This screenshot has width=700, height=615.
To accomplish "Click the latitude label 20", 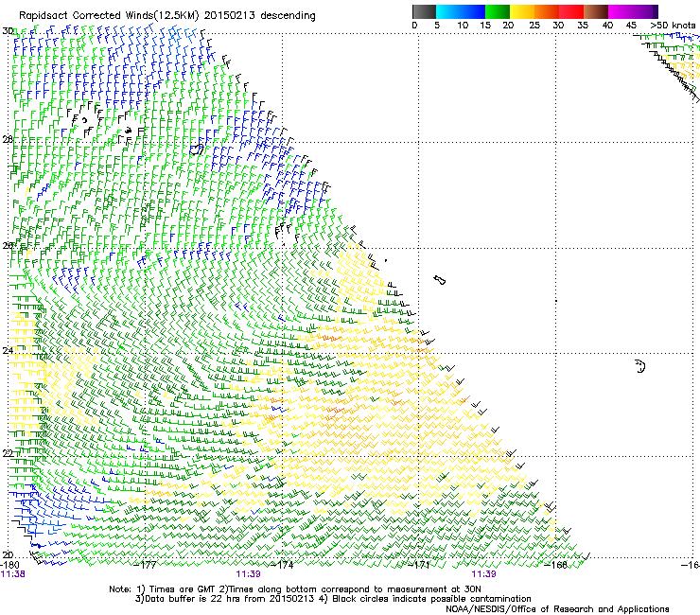I will pyautogui.click(x=8, y=554).
